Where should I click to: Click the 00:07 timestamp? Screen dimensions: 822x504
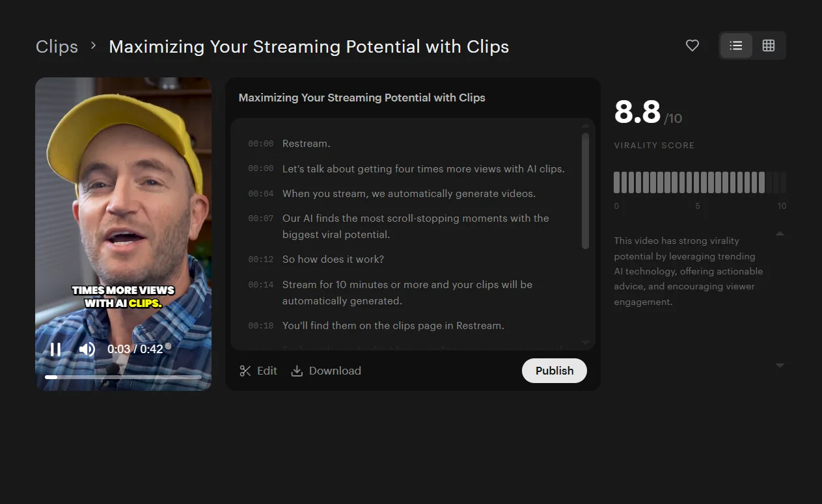[261, 219]
